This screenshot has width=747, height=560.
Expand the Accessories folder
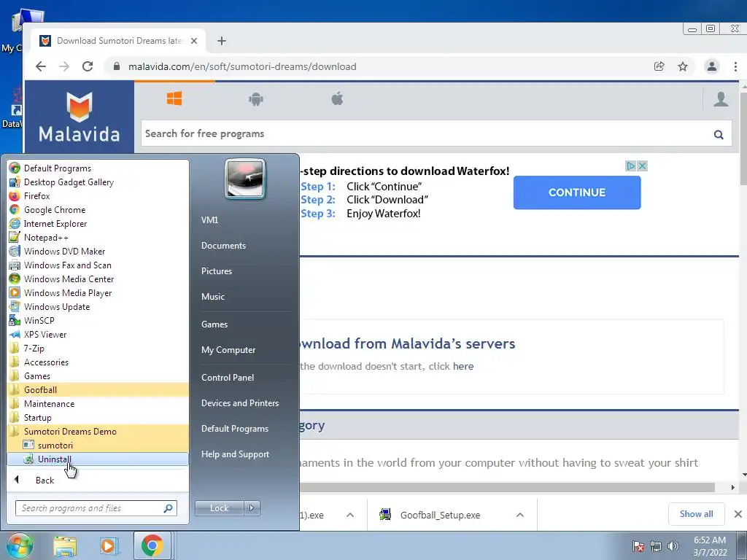(x=98, y=362)
